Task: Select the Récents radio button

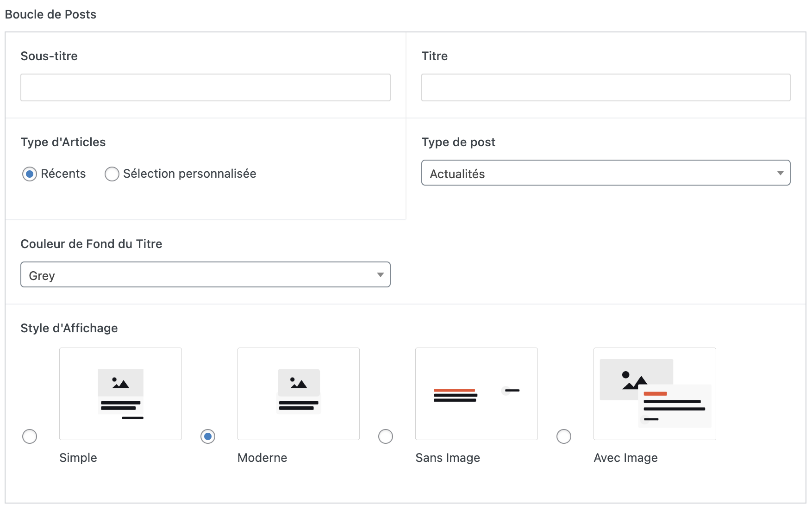Action: [x=30, y=174]
